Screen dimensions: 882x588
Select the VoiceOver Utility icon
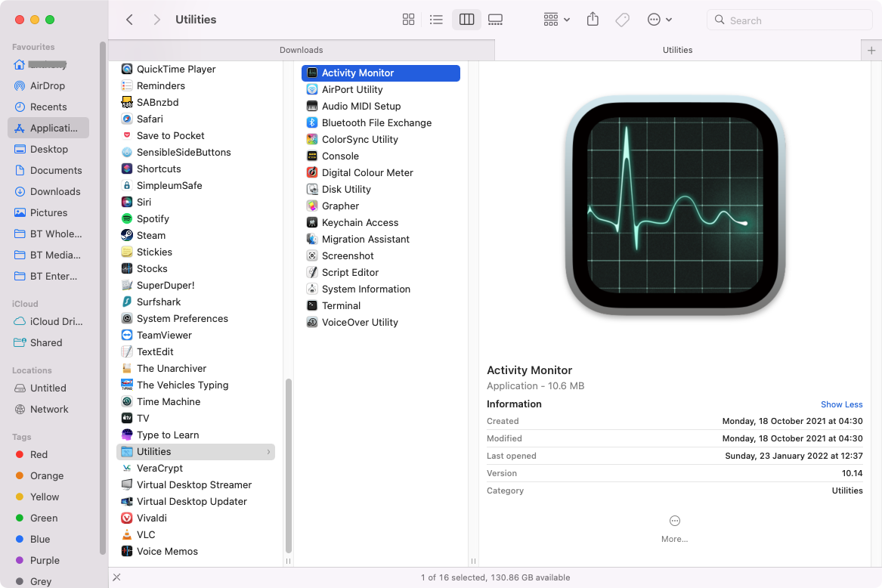(312, 323)
